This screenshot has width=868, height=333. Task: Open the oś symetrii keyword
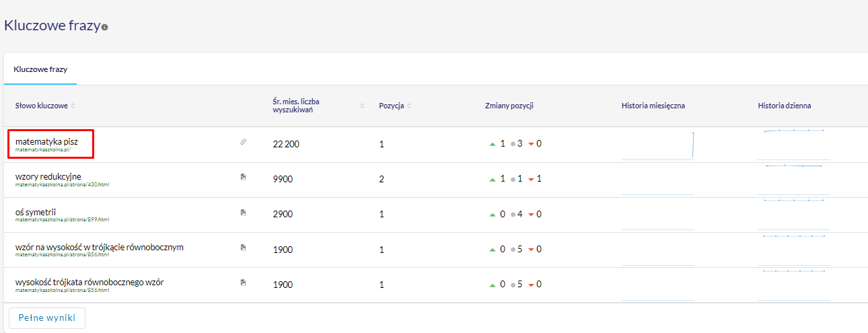pos(35,212)
